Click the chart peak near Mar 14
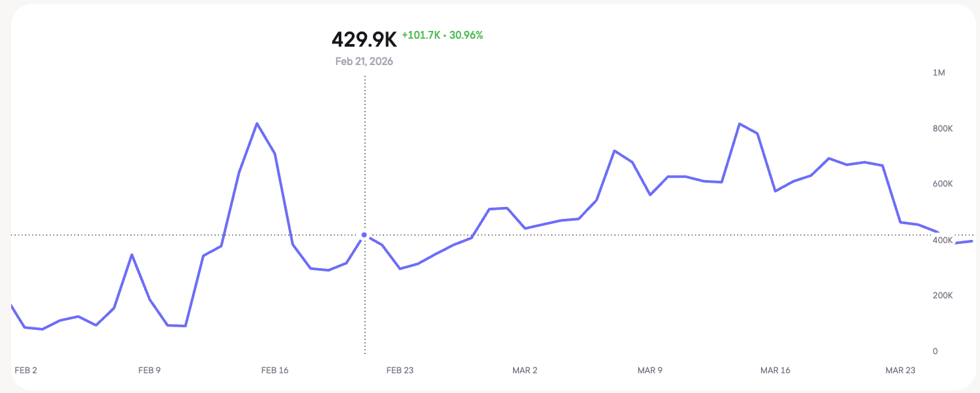This screenshot has width=980, height=393. 739,124
